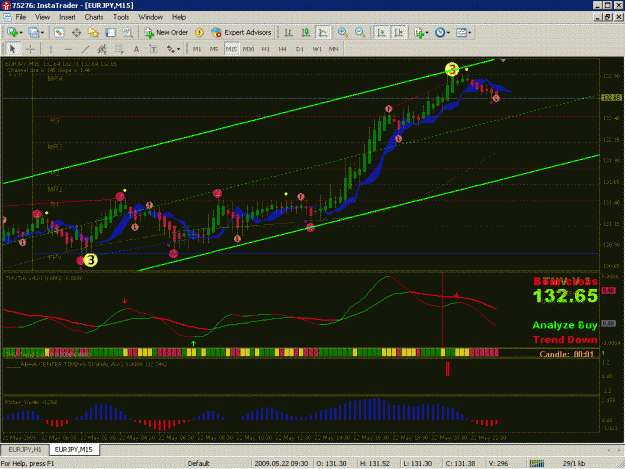625x469 pixels.
Task: Switch timeframe to M1
Action: [x=197, y=49]
